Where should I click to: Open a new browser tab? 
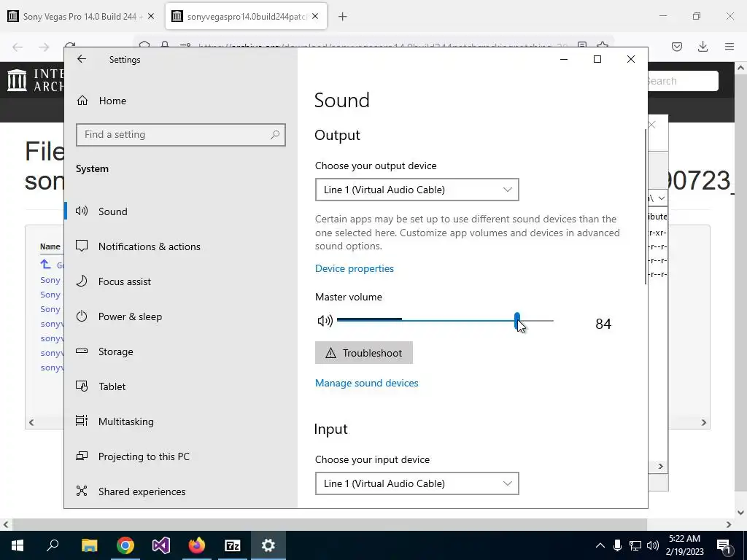(343, 17)
